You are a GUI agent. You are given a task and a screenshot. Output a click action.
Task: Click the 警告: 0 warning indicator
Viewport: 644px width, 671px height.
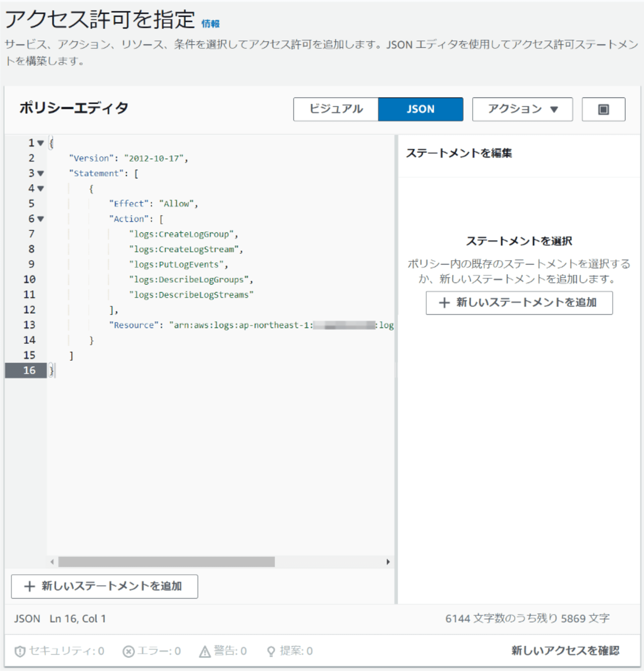[x=223, y=651]
